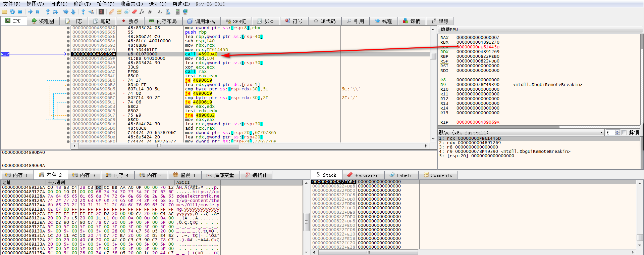Click the argument count spinner arrows
Screen dimensions: 644x255
pos(617,133)
